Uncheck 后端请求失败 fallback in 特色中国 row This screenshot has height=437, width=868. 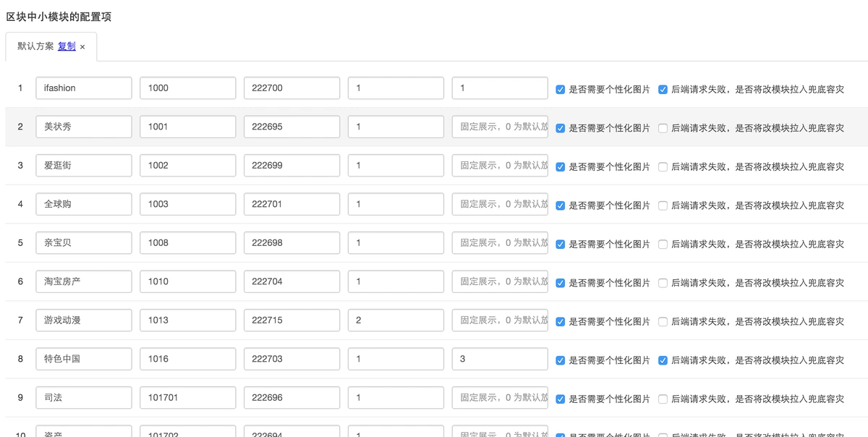pyautogui.click(x=663, y=360)
